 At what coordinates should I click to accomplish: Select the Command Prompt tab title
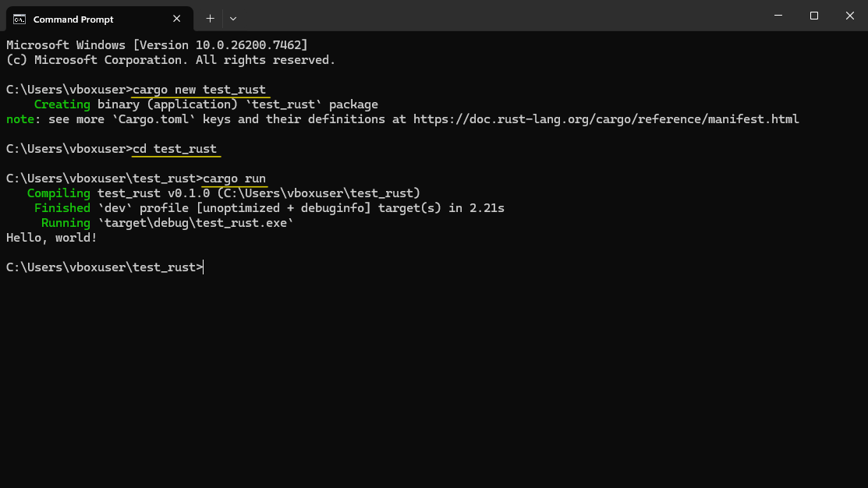(73, 19)
